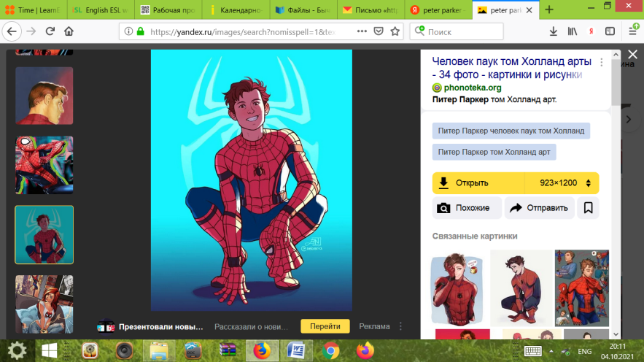Open WinRAR from taskbar
Image resolution: width=644 pixels, height=362 pixels.
(227, 351)
